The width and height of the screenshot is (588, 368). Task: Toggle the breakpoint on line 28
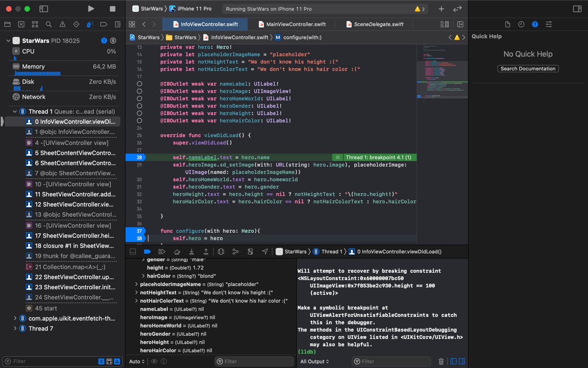[136, 157]
